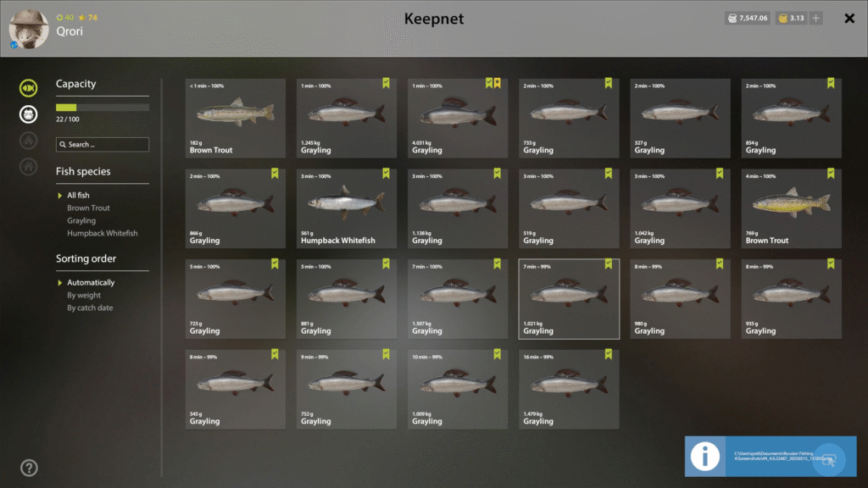Toggle the marker on the 1.245 kg Grayling
This screenshot has width=868, height=488.
point(386,83)
